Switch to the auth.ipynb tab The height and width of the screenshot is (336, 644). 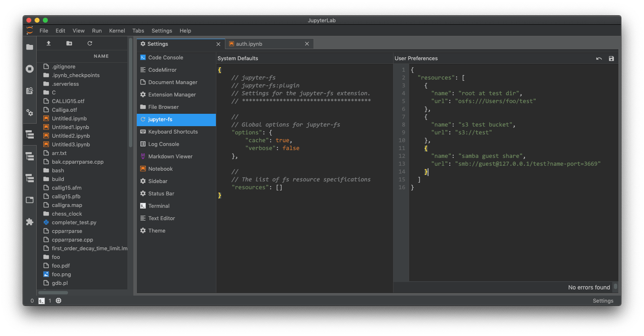[269, 44]
